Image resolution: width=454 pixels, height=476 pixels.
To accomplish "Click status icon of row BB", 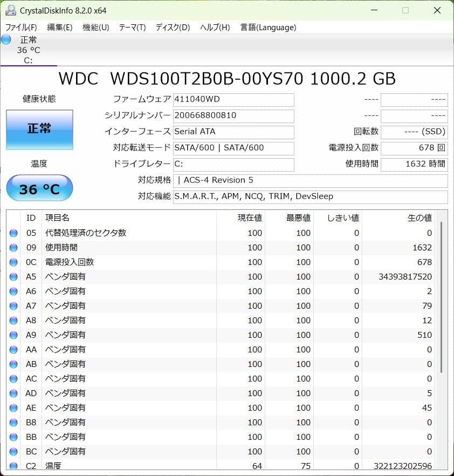I will pos(13,437).
